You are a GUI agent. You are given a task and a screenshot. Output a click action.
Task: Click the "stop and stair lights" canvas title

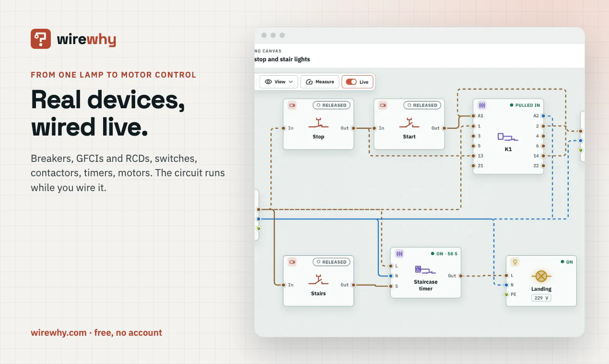282,59
